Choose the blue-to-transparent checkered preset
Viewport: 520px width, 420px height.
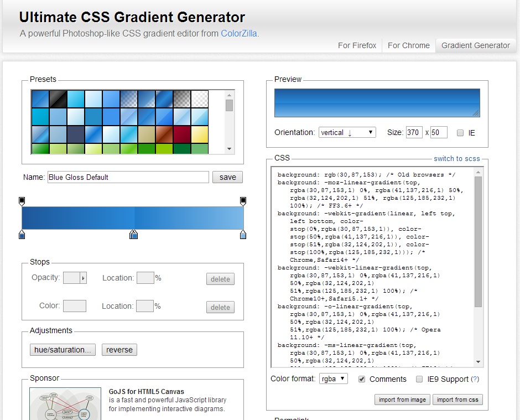click(129, 99)
